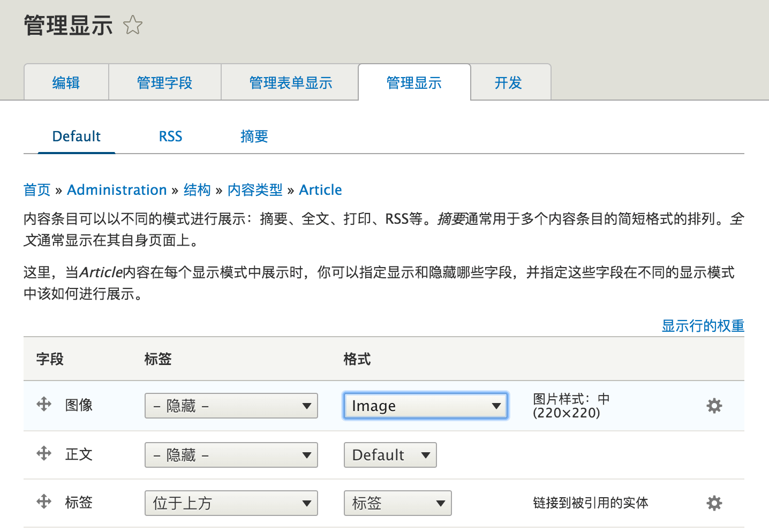Select the RSS secondary tab
Screen dimensions: 769x532
[x=171, y=136]
